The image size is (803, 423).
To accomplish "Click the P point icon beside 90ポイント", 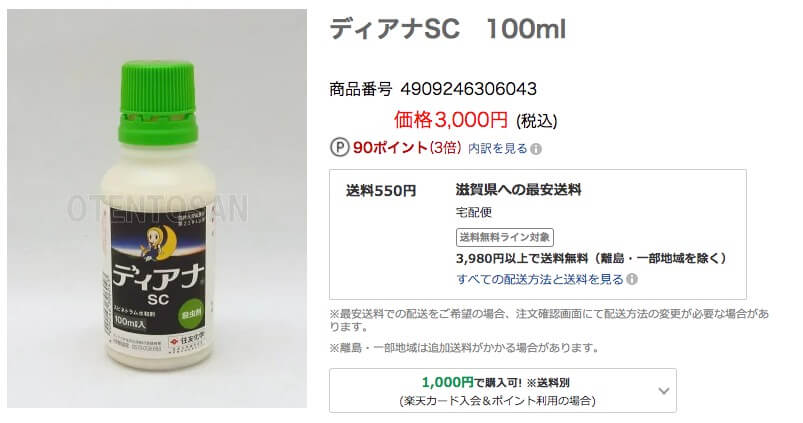I will [339, 147].
